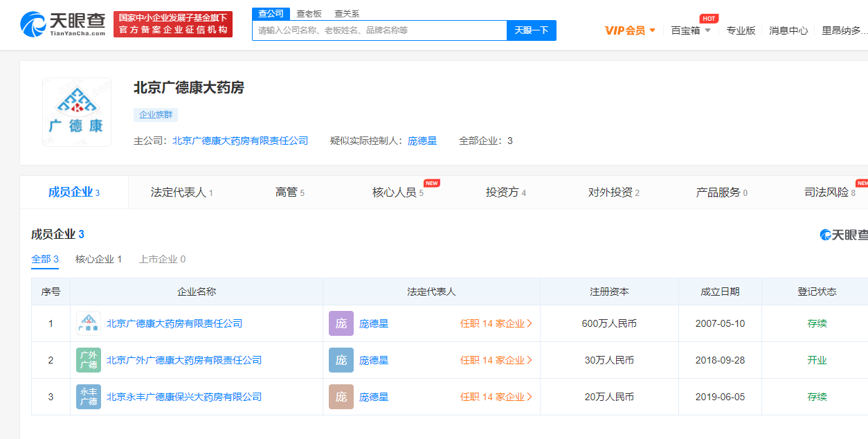Filter by 核心企业 sub-tab

98,259
